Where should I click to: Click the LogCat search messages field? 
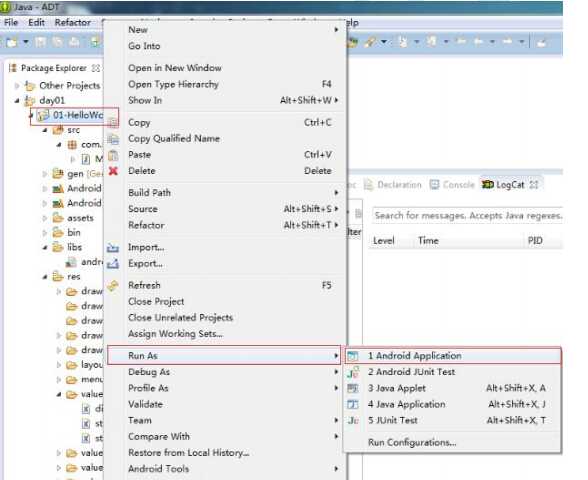click(467, 216)
